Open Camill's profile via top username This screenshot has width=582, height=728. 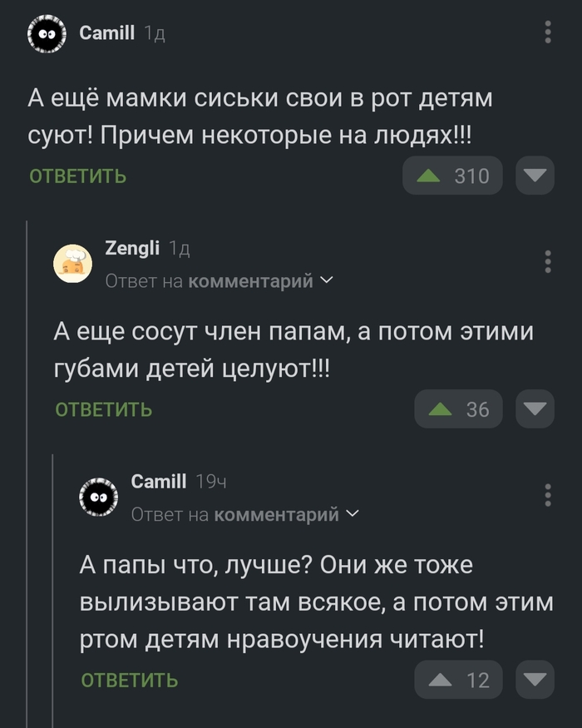pyautogui.click(x=106, y=32)
